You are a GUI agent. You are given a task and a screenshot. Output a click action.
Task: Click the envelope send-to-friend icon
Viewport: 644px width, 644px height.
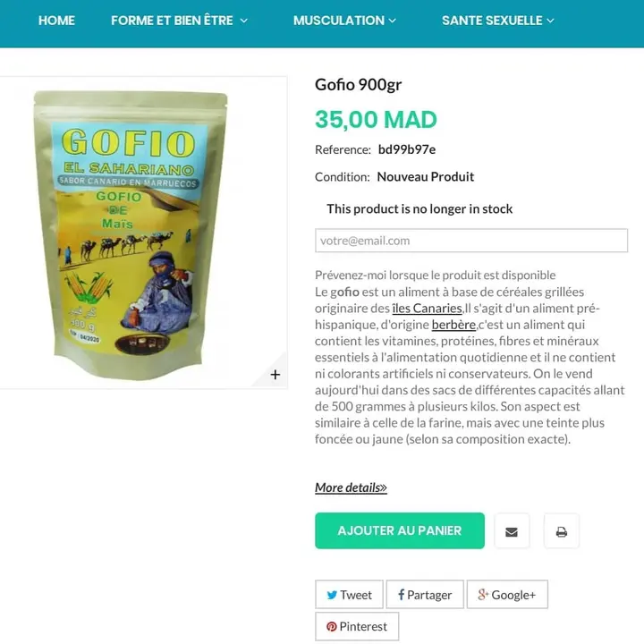(x=512, y=532)
